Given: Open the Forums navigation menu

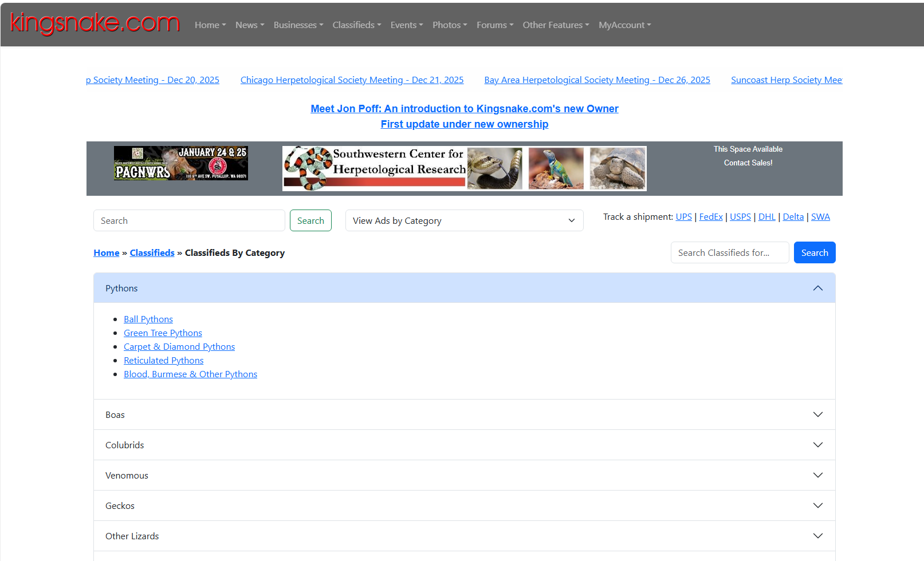Looking at the screenshot, I should tap(494, 25).
